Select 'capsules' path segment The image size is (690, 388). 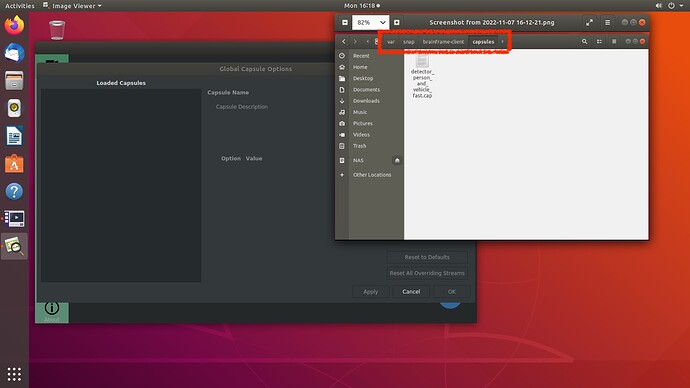(483, 42)
